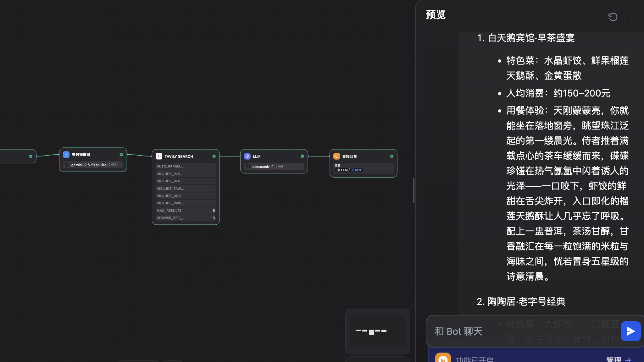Click the LLM / text variable tag
This screenshot has width=644, height=362.
point(349,170)
